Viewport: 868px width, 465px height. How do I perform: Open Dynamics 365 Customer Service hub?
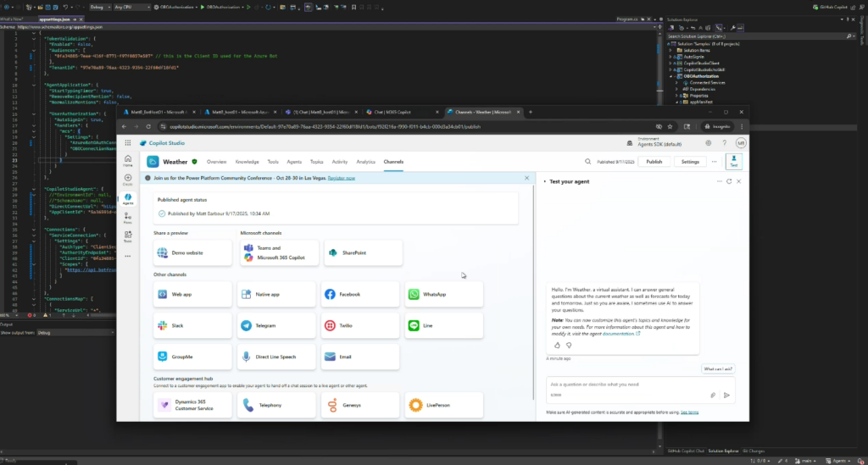click(x=192, y=405)
